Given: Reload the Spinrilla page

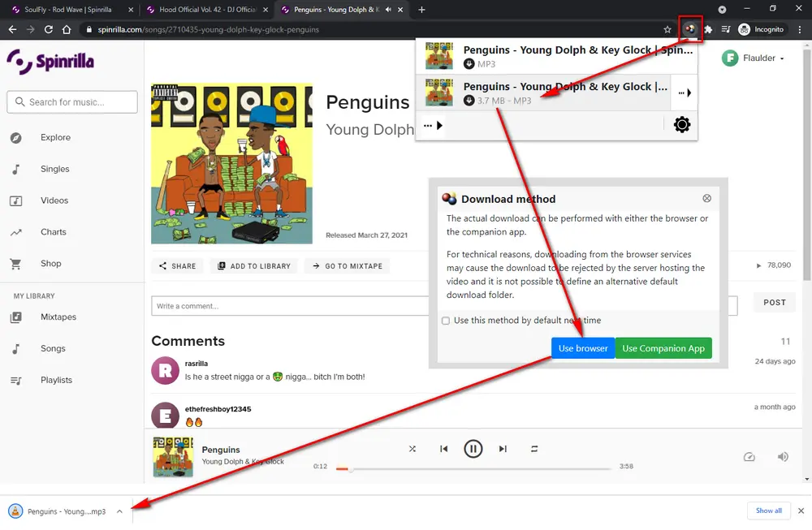Looking at the screenshot, I should tap(49, 29).
